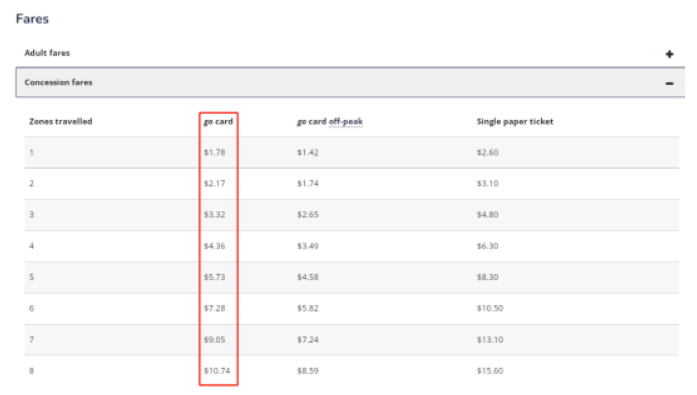Select the Zones travelled column header
This screenshot has height=395, width=697.
61,121
